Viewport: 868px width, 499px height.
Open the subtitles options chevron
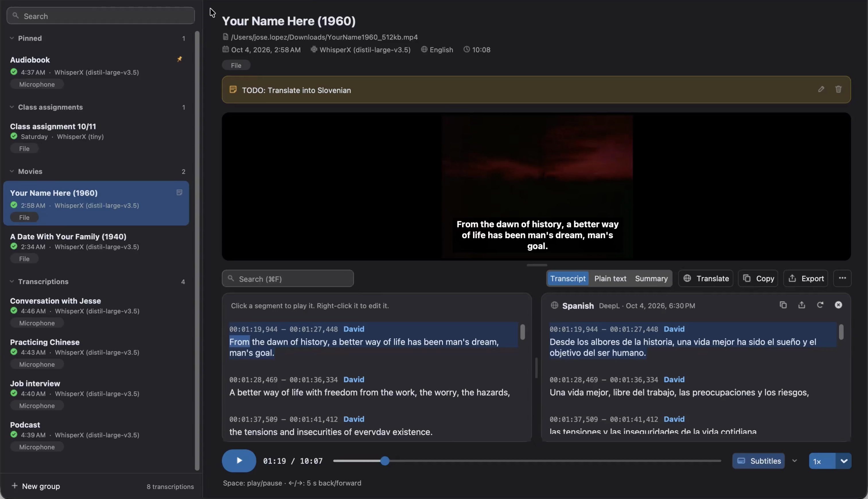pyautogui.click(x=794, y=461)
